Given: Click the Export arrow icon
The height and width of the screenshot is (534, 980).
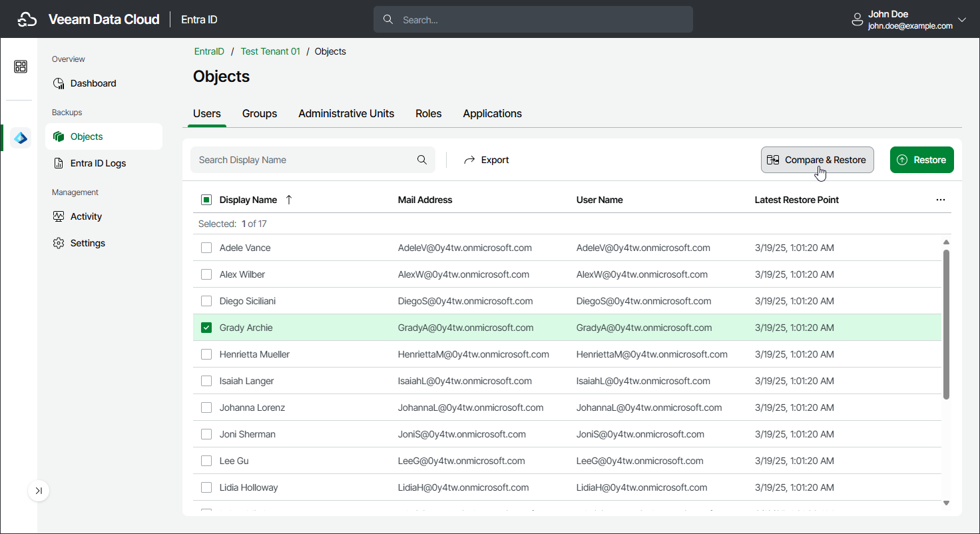Looking at the screenshot, I should pos(469,160).
